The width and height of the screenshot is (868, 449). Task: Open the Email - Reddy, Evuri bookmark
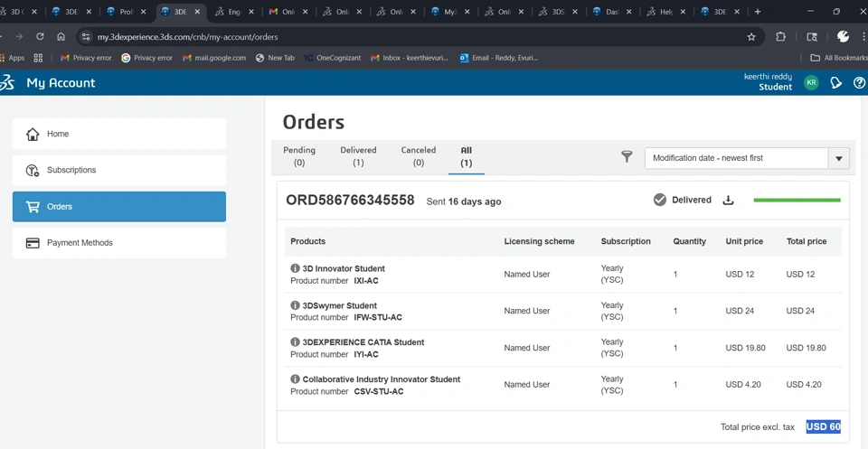click(499, 58)
